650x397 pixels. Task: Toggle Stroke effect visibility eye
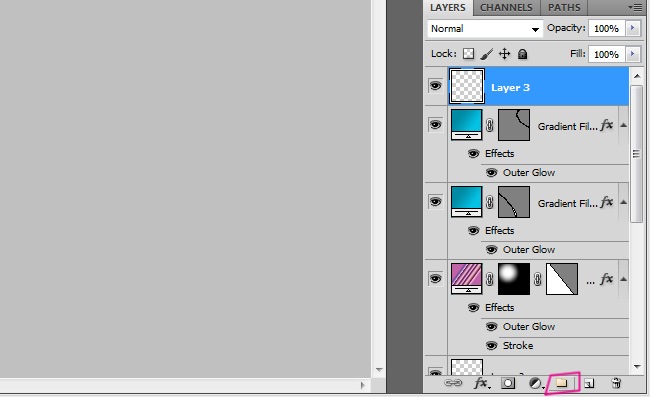[492, 346]
